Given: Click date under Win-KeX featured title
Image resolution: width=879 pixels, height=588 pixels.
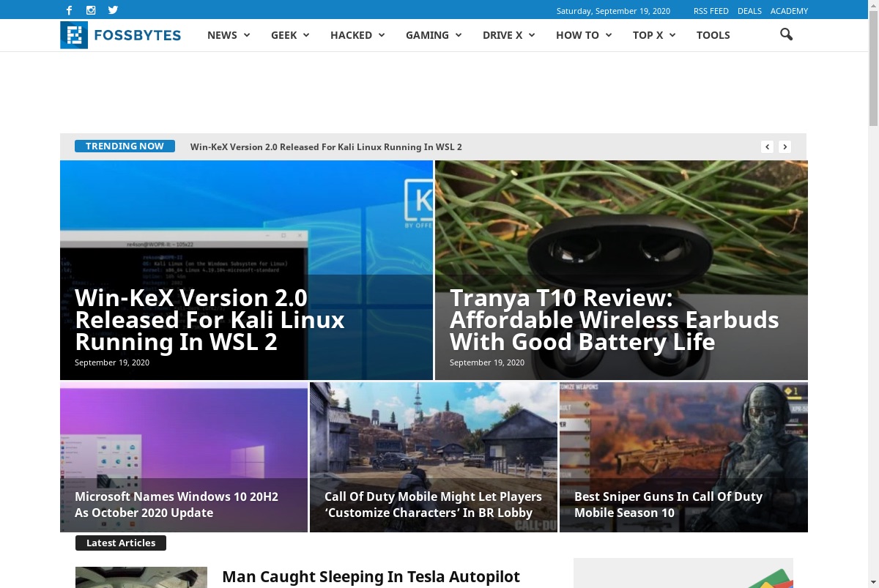Looking at the screenshot, I should (x=112, y=362).
